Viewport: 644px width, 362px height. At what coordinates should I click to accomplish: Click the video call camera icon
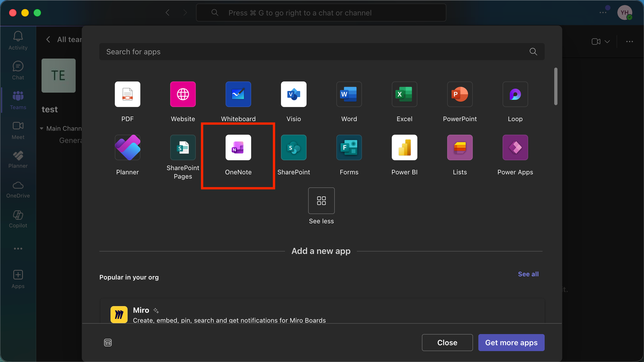(x=596, y=42)
